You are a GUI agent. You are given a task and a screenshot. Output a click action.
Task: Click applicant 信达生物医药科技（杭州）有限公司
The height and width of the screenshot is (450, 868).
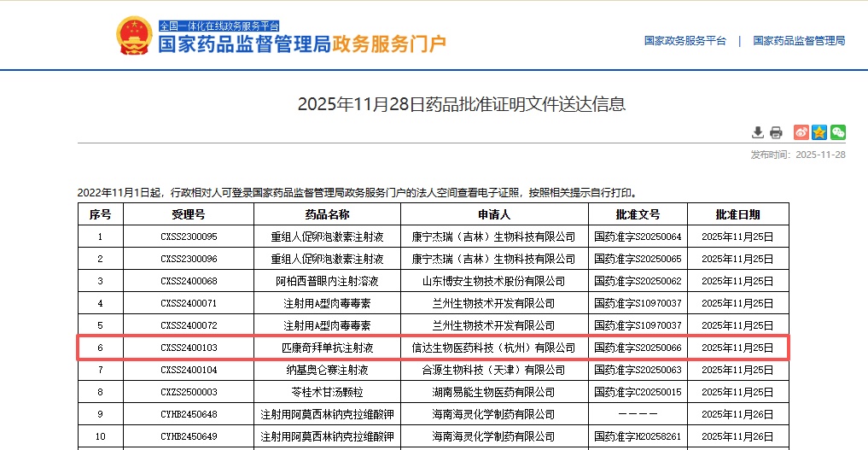[494, 348]
